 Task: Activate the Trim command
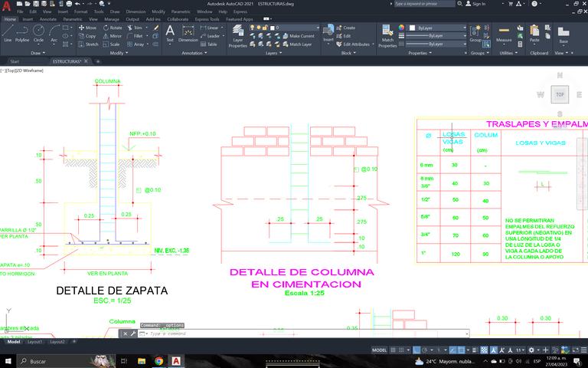coord(135,28)
